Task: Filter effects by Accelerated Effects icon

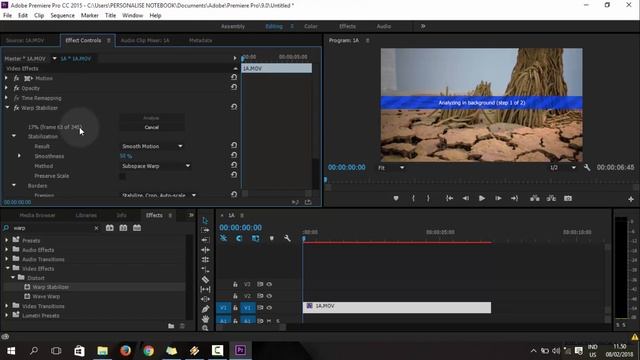Action: tap(110, 228)
